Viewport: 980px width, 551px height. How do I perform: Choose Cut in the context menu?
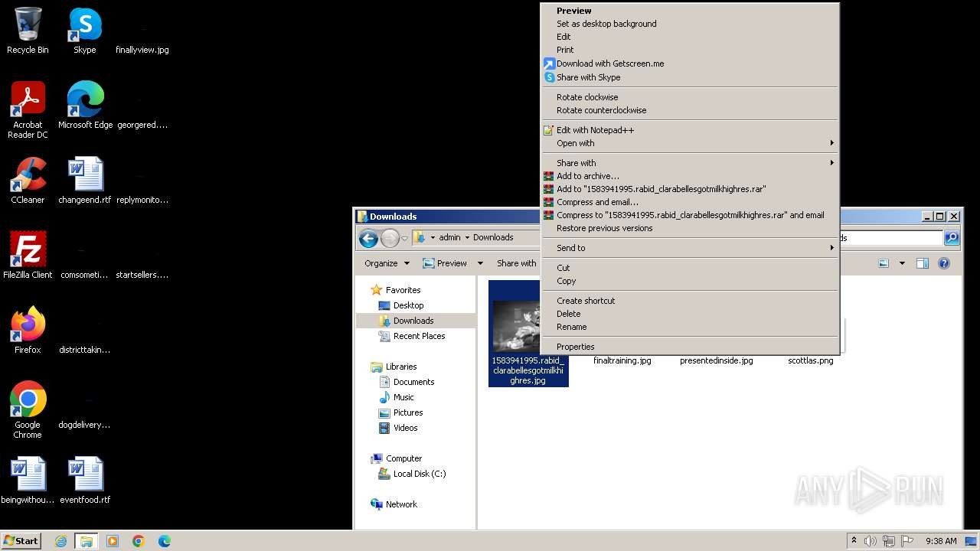[690, 268]
